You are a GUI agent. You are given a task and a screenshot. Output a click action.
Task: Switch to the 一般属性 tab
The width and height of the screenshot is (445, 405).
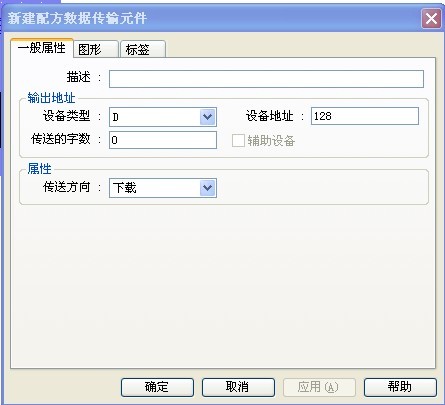coord(41,48)
